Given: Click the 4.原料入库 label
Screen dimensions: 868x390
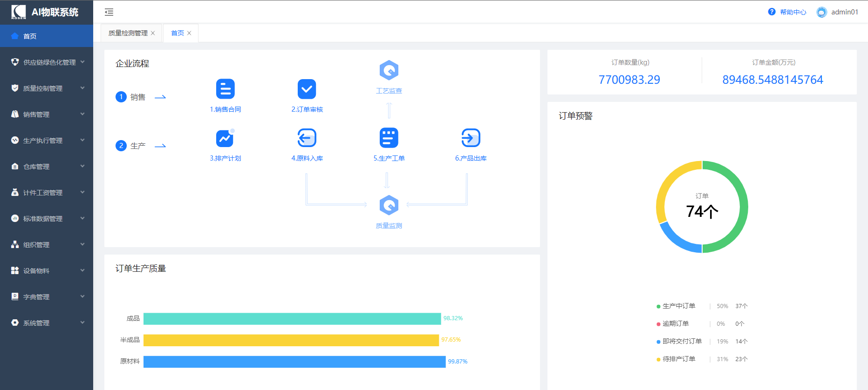Looking at the screenshot, I should coord(307,158).
